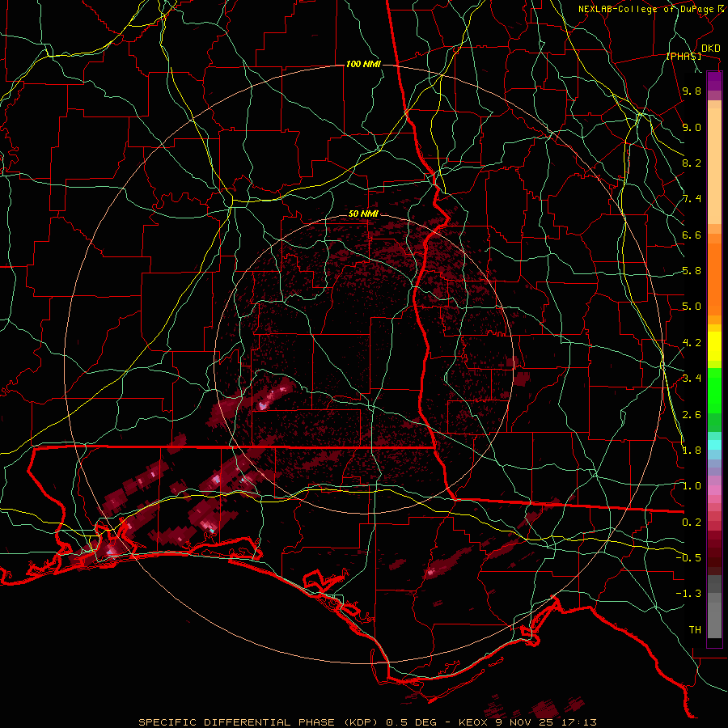Click the 8.2 scale value
Image resolution: width=728 pixels, height=728 pixels.
(x=692, y=163)
